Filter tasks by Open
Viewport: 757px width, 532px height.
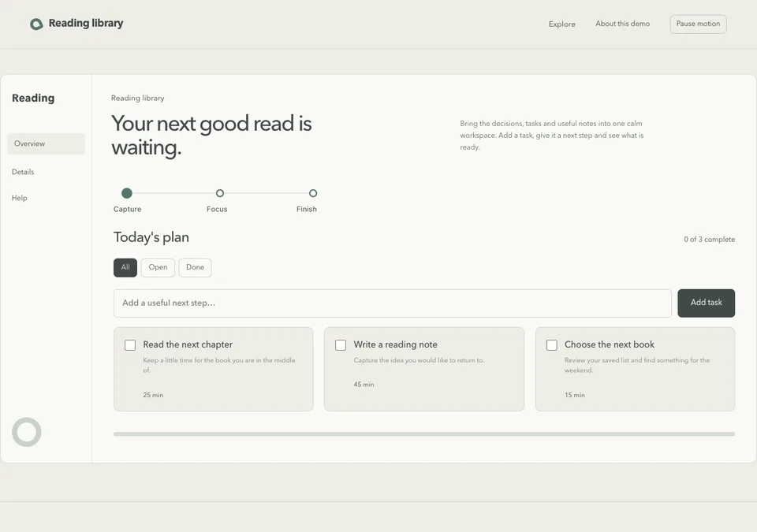[158, 267]
